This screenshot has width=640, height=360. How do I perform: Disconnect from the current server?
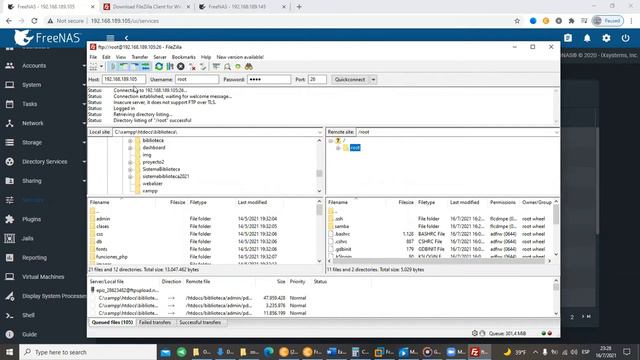[x=192, y=67]
